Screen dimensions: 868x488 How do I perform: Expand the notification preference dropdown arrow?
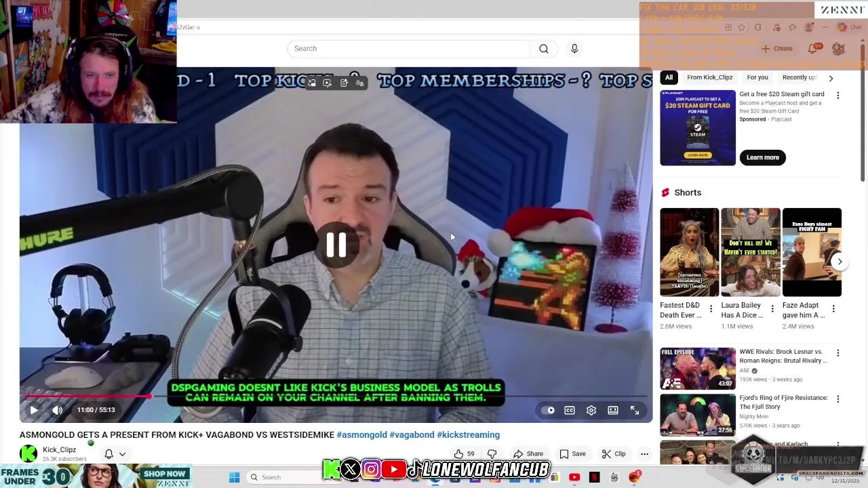coord(123,454)
